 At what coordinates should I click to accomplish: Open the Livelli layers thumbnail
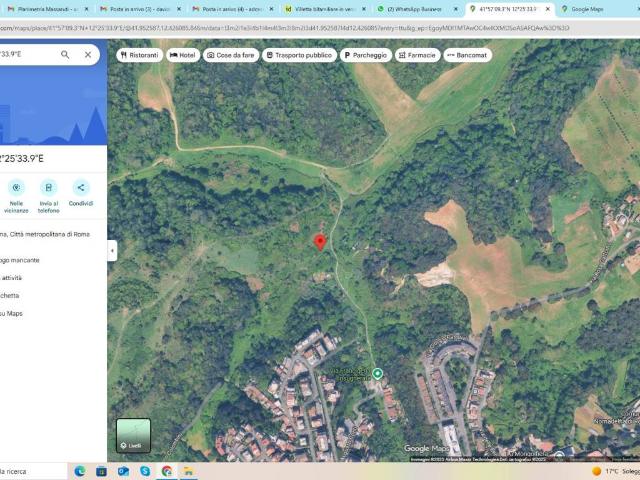pos(133,435)
